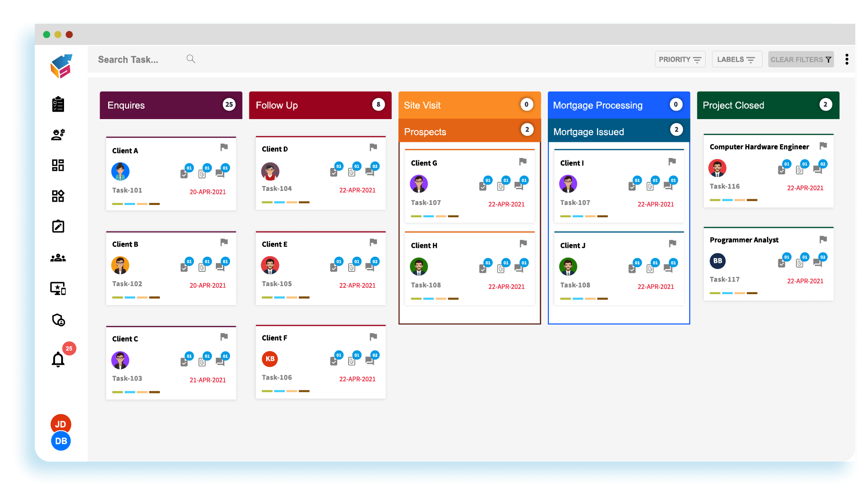Open the Task-101 label
This screenshot has width=868, height=492.
click(x=127, y=190)
